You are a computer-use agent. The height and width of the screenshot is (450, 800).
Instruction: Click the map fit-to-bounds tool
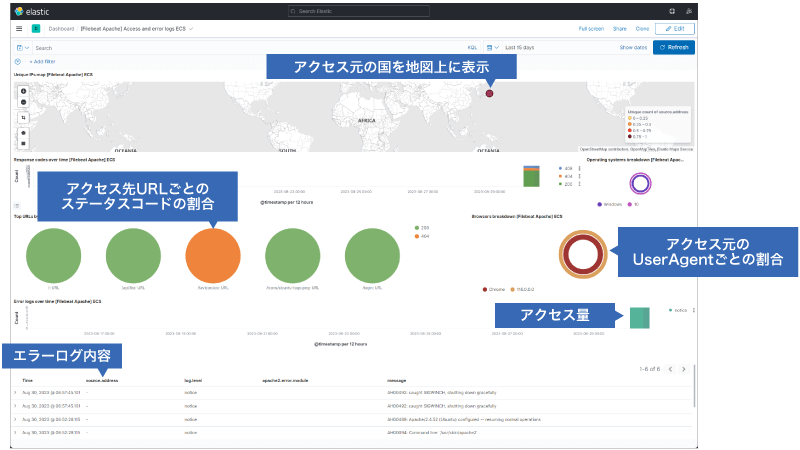[x=23, y=117]
